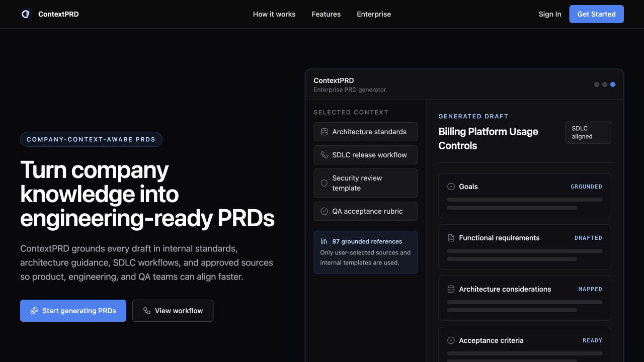The image size is (644, 362).
Task: Click the check circle icon beside Acceptance criteria
Action: [x=451, y=340]
